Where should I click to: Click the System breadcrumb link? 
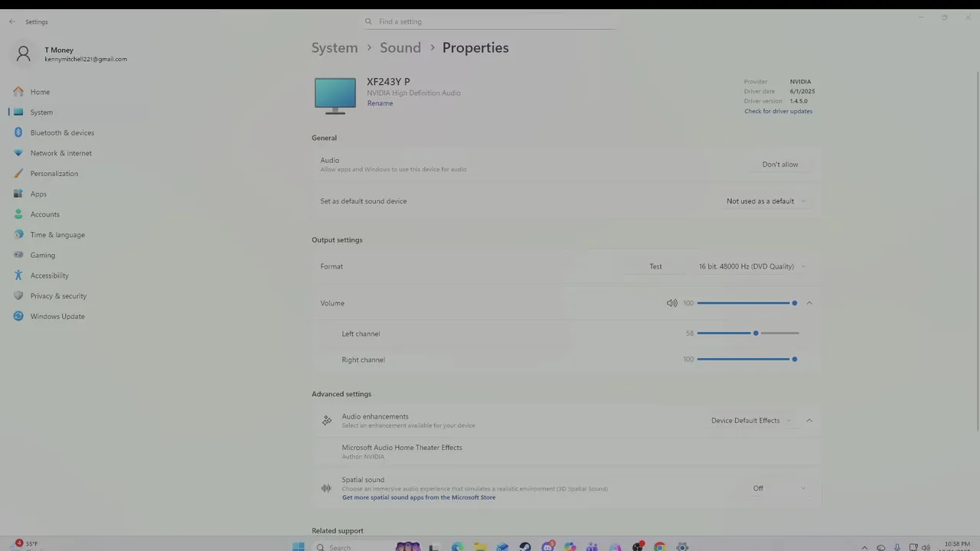point(335,47)
